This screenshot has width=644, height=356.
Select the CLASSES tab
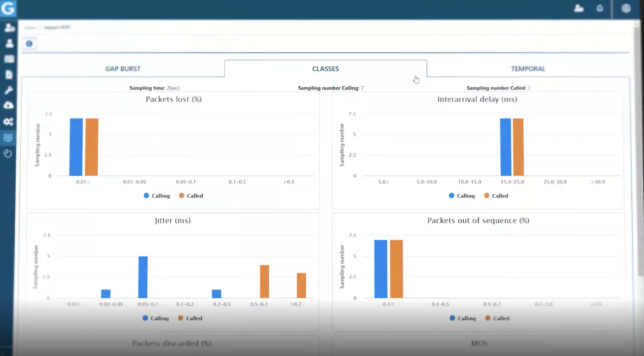325,69
